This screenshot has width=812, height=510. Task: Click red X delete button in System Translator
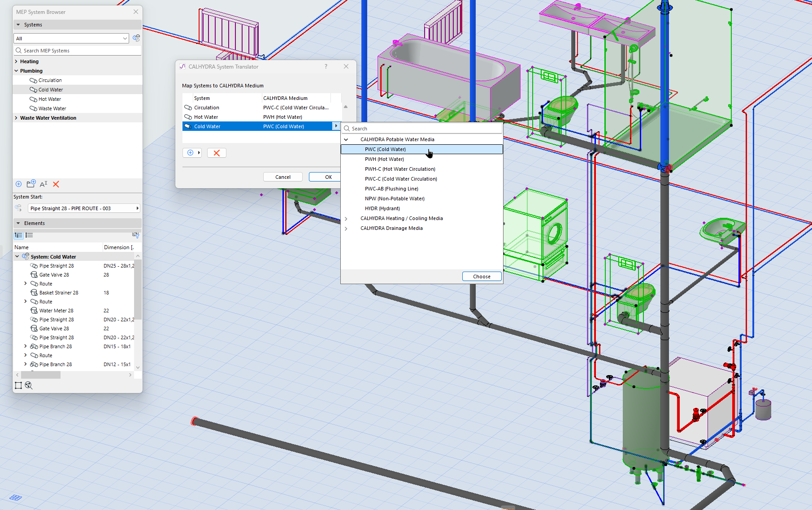coord(217,153)
